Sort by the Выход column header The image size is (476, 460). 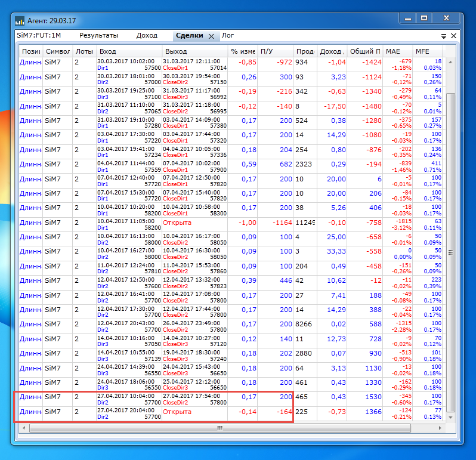pyautogui.click(x=194, y=51)
